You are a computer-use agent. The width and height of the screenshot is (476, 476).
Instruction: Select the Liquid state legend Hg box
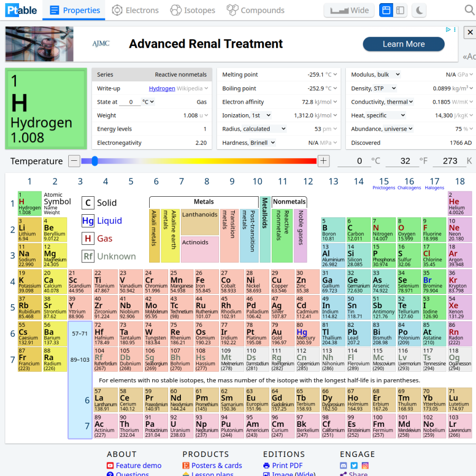88,221
